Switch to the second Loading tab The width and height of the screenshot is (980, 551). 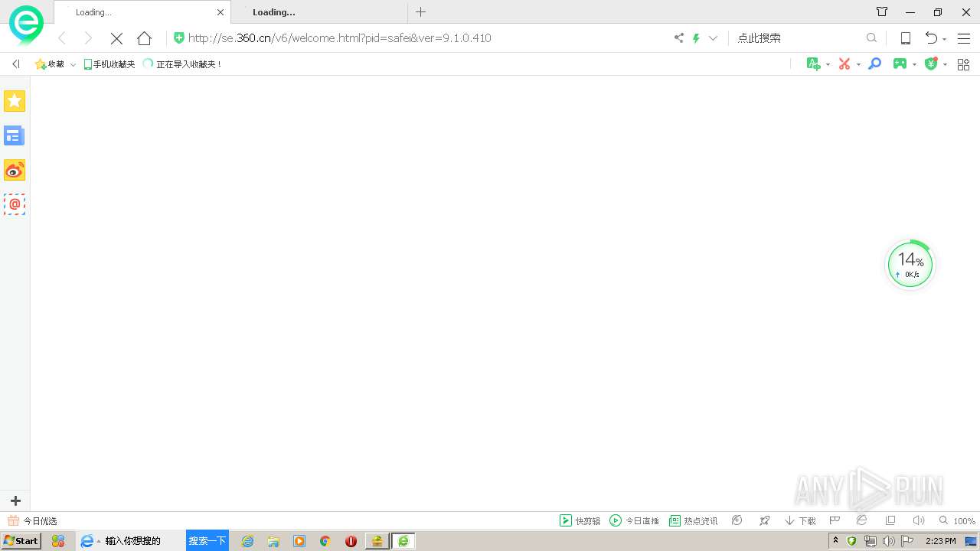(320, 12)
